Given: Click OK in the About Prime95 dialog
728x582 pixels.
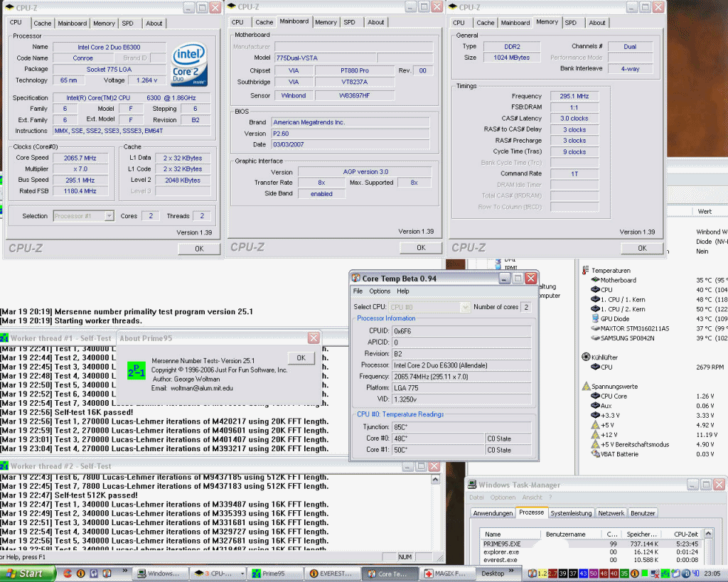Looking at the screenshot, I should [301, 358].
